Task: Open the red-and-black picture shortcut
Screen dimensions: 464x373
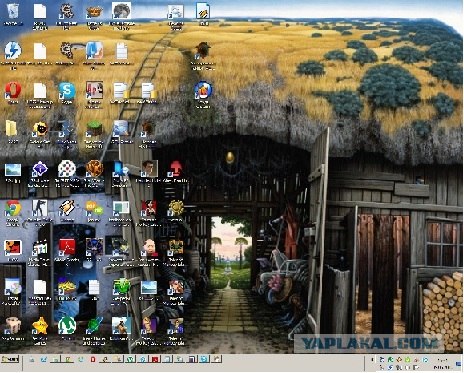Action: [13, 248]
